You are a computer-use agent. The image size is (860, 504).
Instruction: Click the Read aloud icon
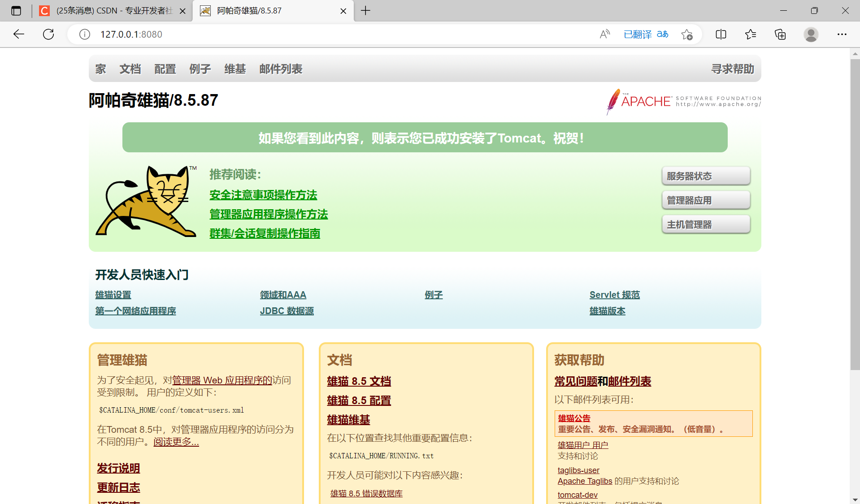605,34
